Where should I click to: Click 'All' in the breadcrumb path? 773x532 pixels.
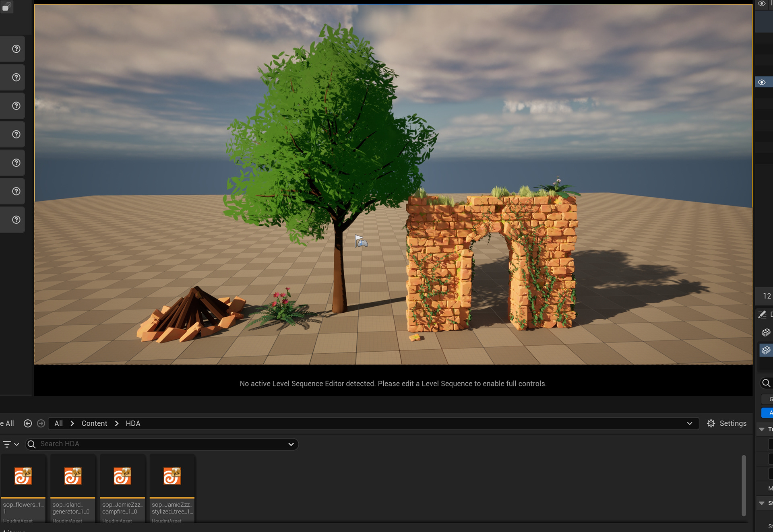click(x=59, y=423)
